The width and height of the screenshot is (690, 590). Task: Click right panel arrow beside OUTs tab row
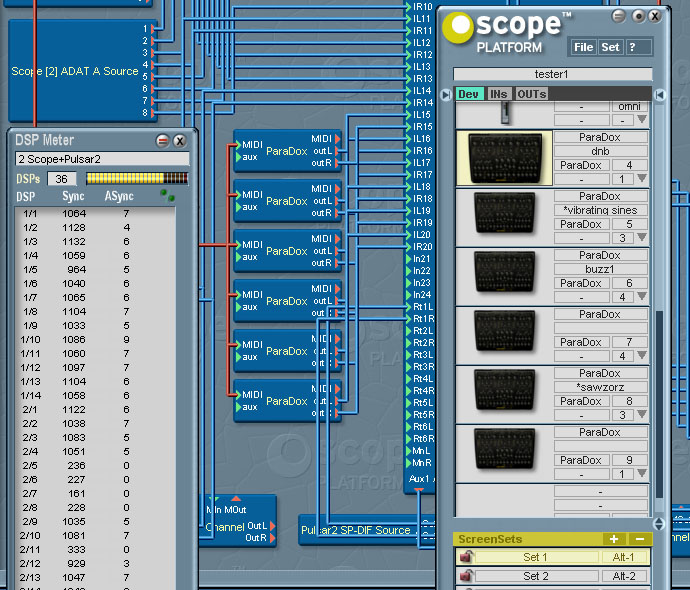[x=660, y=95]
